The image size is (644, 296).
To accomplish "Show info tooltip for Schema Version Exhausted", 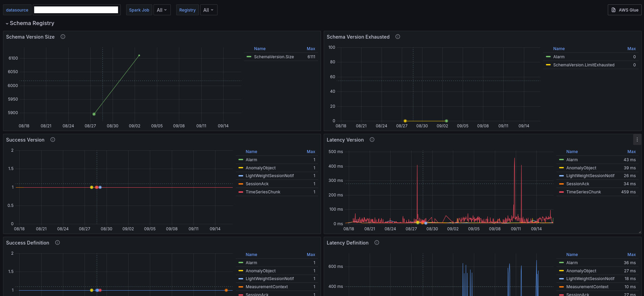I will click(398, 37).
